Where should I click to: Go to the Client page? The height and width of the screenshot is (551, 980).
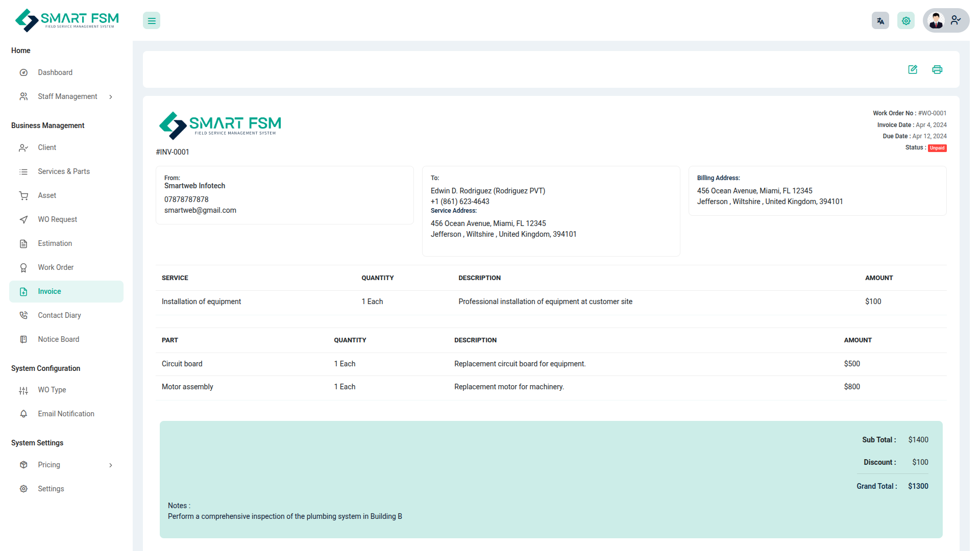47,147
